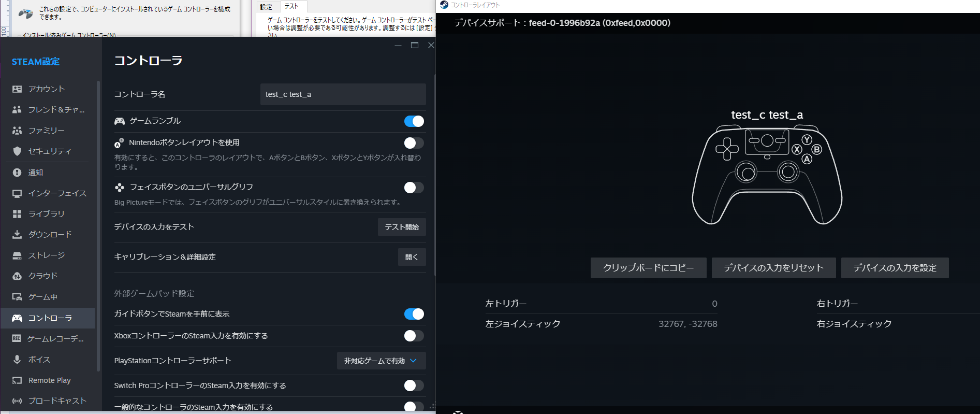980x414 pixels.
Task: Click デバイスの入力を設定 button
Action: point(895,268)
